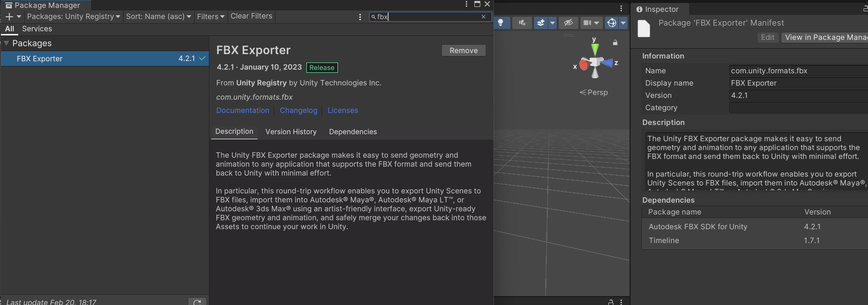Click Display name field FBX Exporter
868x305 pixels.
click(x=799, y=83)
